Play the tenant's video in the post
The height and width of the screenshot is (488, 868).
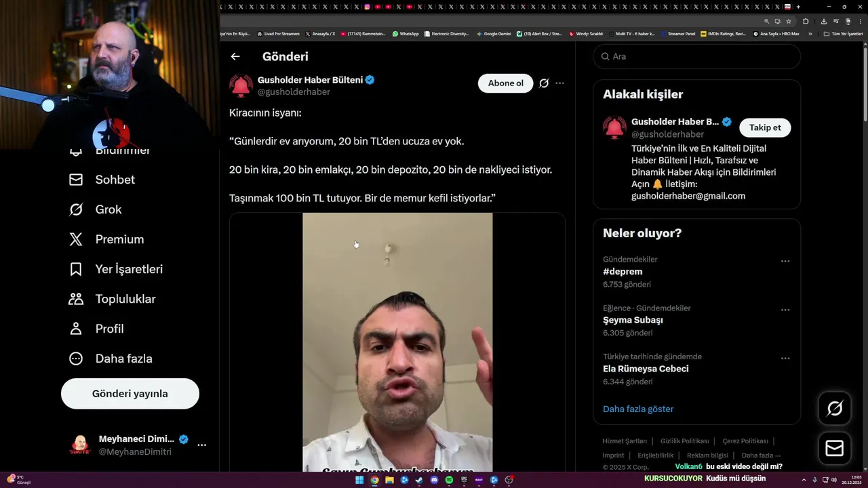397,342
